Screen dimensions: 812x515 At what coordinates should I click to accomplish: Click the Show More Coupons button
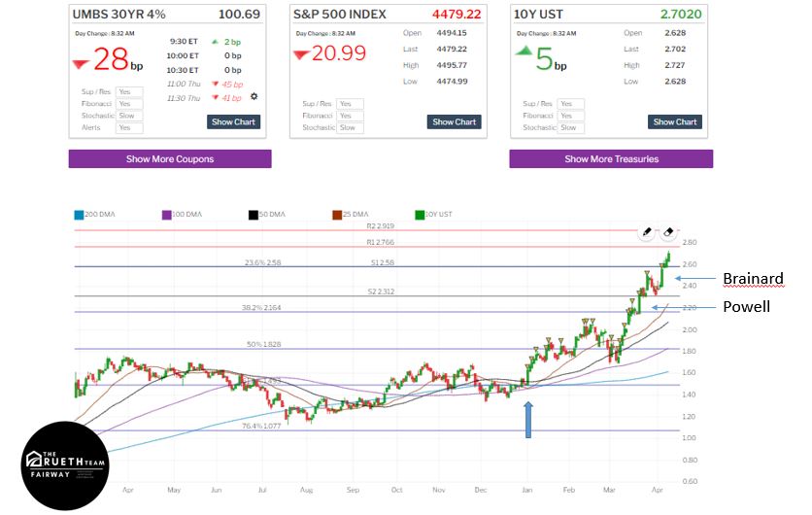(x=170, y=159)
